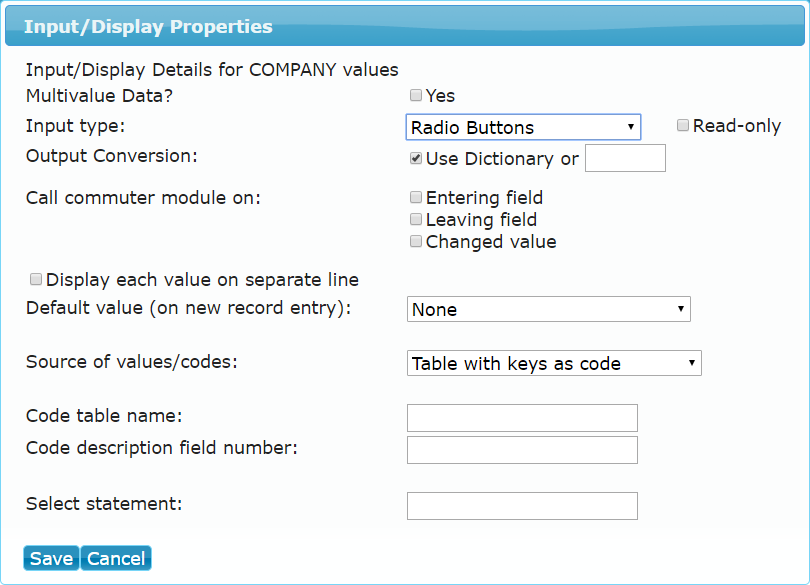The height and width of the screenshot is (585, 810).
Task: Check the Multivalue Data Yes checkbox
Action: pyautogui.click(x=416, y=95)
